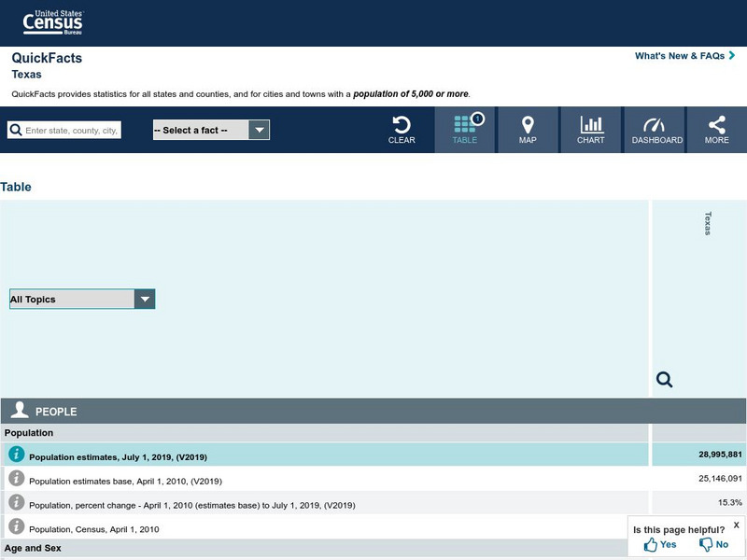
Task: Switch to the Table view tab
Action: point(464,130)
